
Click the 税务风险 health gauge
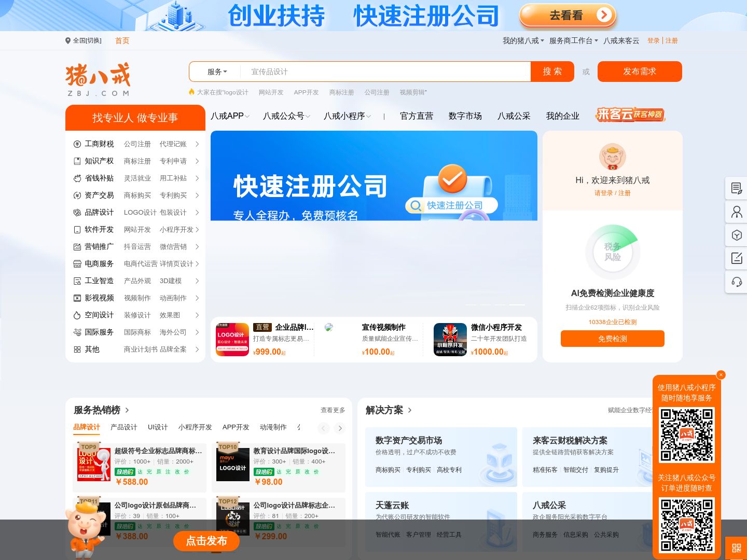(x=613, y=252)
